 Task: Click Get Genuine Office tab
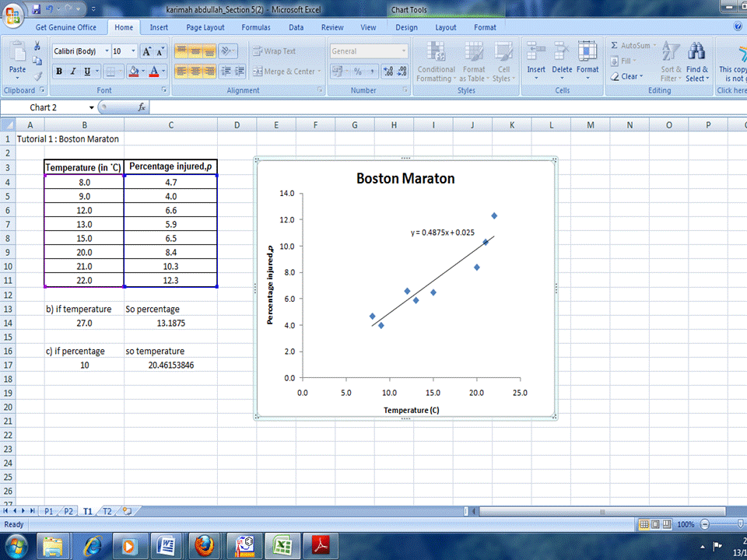pyautogui.click(x=65, y=28)
